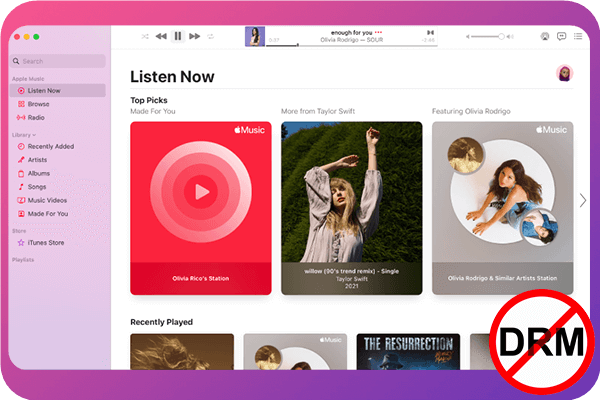Screen dimensions: 600x400
Task: Pause the current song
Action: tap(178, 36)
